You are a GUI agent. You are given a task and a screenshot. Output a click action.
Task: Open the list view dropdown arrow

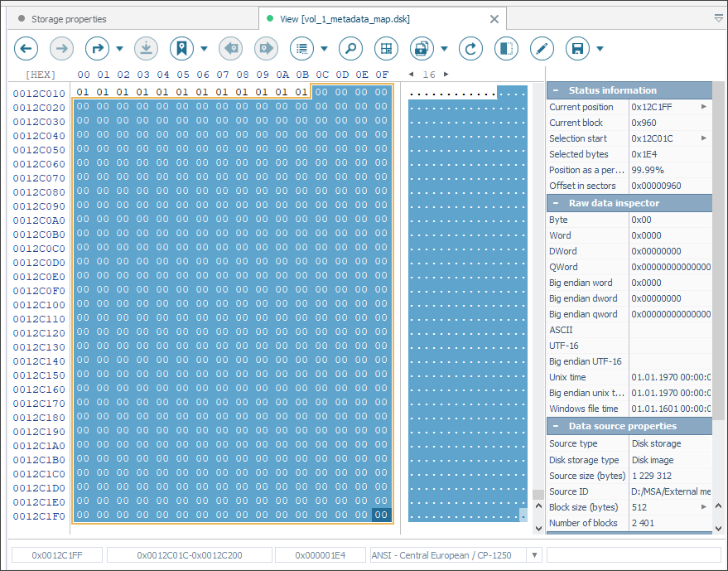[324, 48]
